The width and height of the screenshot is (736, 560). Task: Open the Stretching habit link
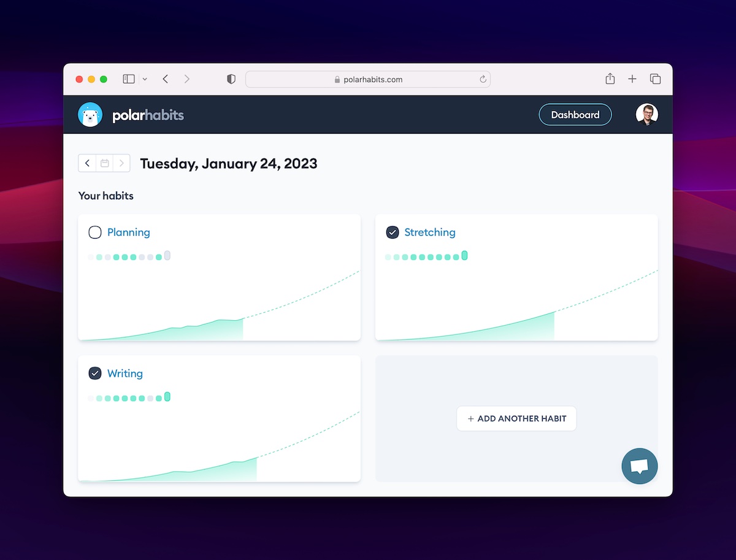(x=430, y=232)
